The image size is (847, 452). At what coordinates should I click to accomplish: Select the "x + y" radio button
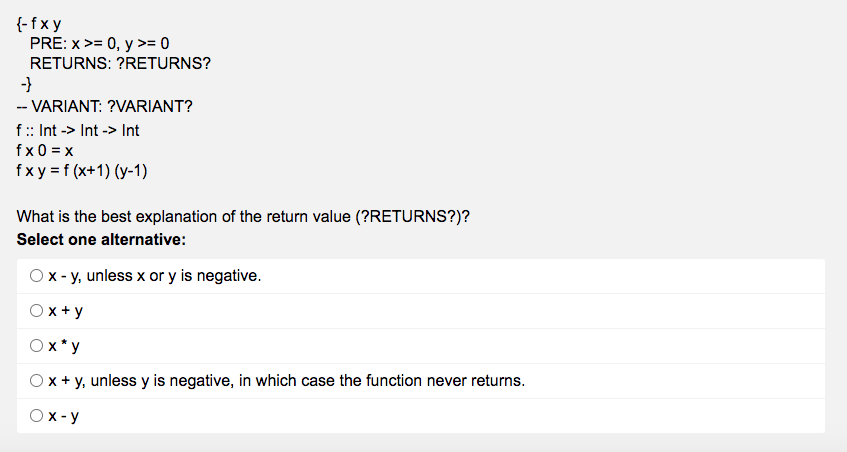[36, 311]
